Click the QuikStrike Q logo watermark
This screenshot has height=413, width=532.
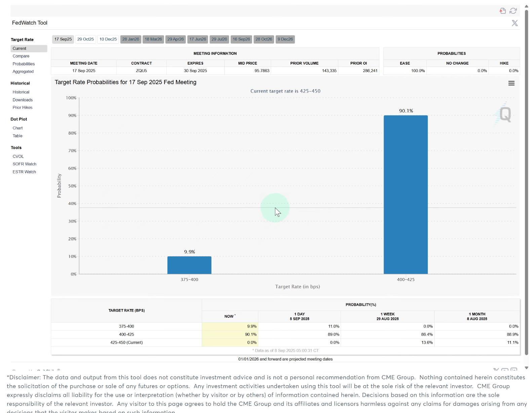(x=505, y=114)
